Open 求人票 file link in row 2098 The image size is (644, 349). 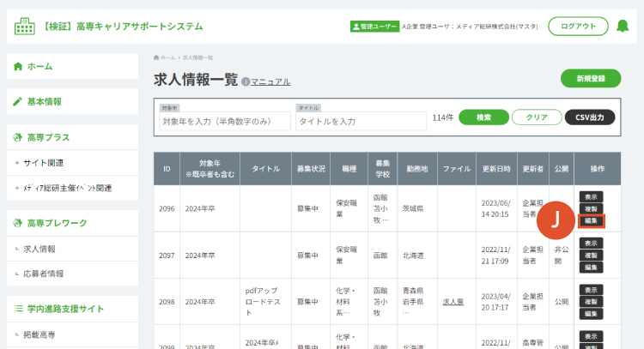tap(453, 302)
